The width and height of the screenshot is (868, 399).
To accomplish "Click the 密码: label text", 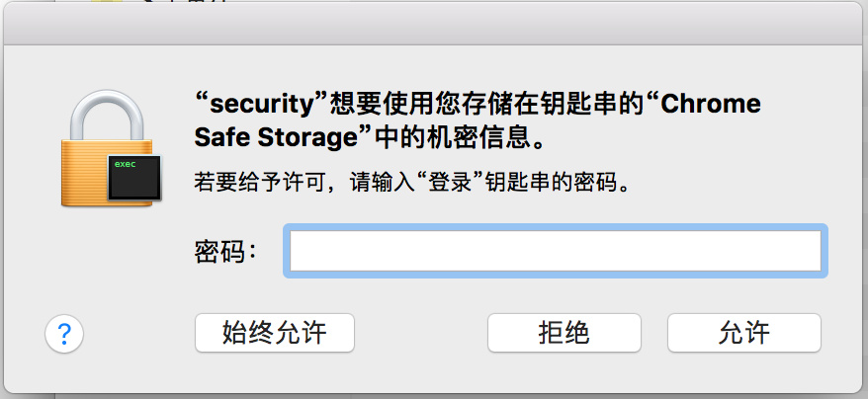I will pos(226,252).
